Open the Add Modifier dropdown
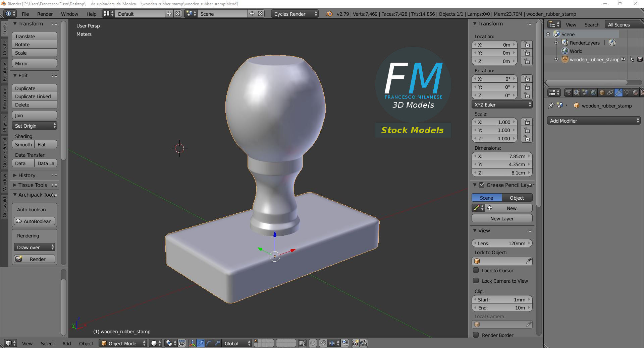Screen dimensions: 644x348 coord(594,121)
